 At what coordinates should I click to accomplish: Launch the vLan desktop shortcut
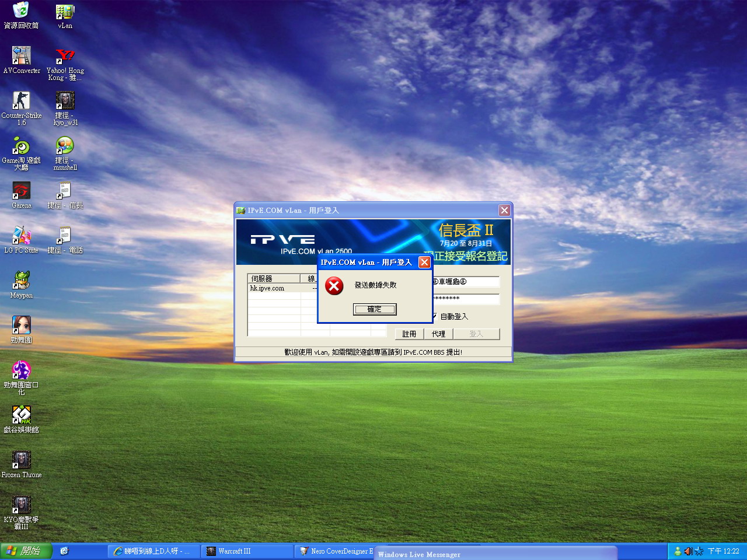tap(65, 16)
